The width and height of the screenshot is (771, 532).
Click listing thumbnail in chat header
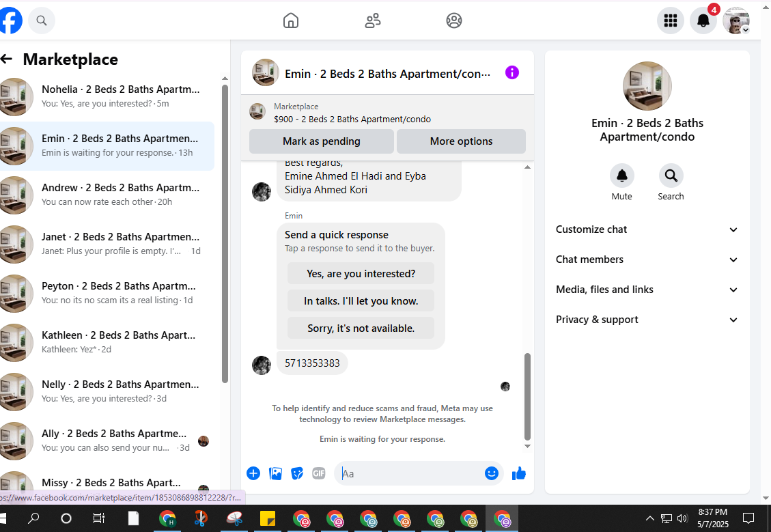(x=266, y=73)
